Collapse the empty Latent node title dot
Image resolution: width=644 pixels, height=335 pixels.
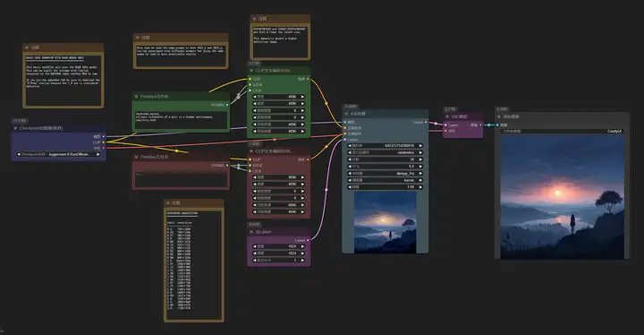(251, 232)
